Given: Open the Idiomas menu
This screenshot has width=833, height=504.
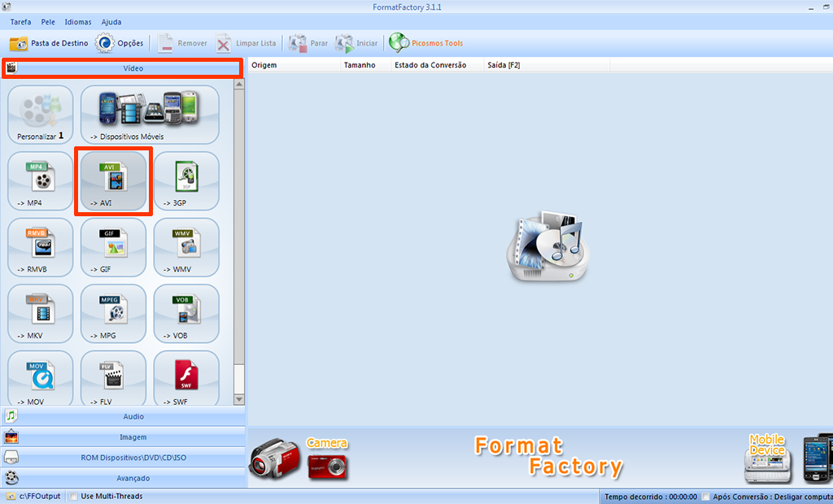Looking at the screenshot, I should click(78, 22).
